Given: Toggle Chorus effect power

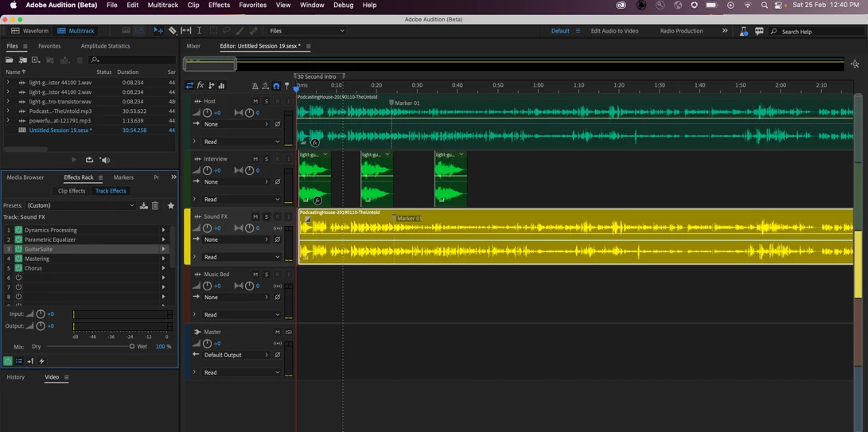Looking at the screenshot, I should [x=18, y=268].
